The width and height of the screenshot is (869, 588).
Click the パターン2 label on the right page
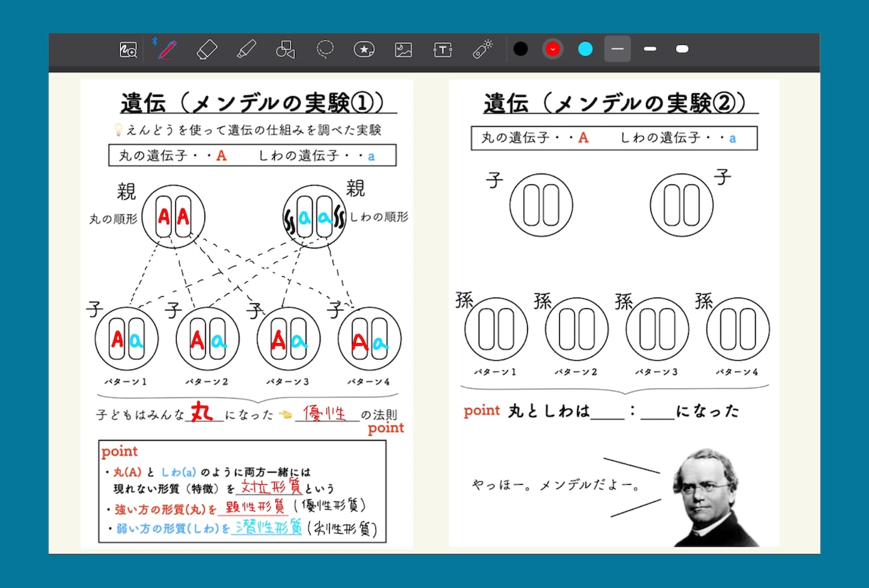click(x=576, y=372)
